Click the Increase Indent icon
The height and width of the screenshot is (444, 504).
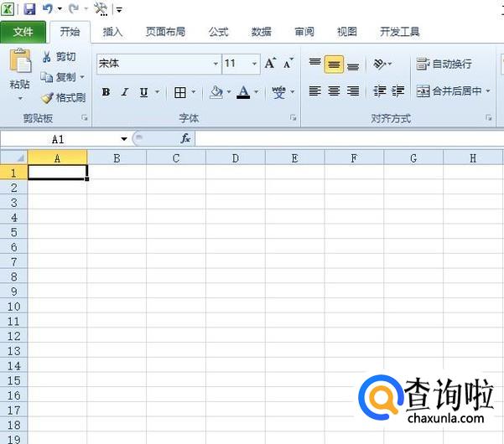click(397, 91)
